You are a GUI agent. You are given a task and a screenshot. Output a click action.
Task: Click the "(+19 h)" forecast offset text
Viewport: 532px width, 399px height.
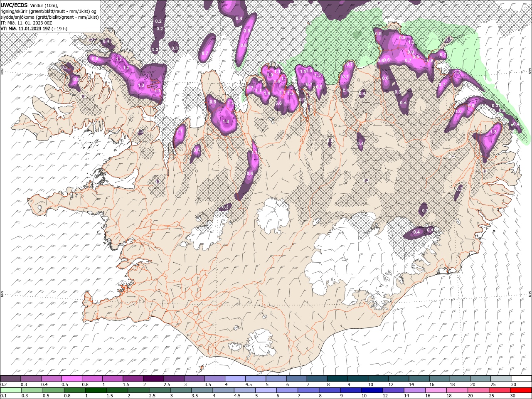coord(59,29)
